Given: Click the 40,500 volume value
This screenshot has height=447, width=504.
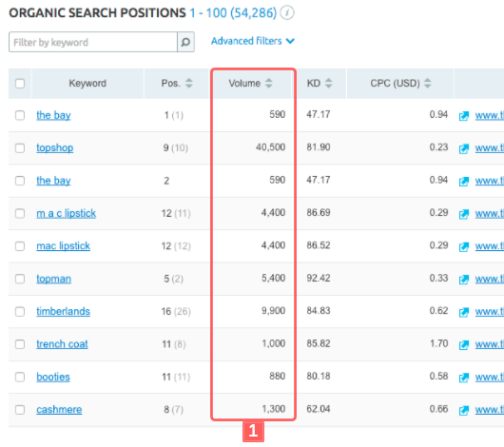Looking at the screenshot, I should (x=271, y=147).
